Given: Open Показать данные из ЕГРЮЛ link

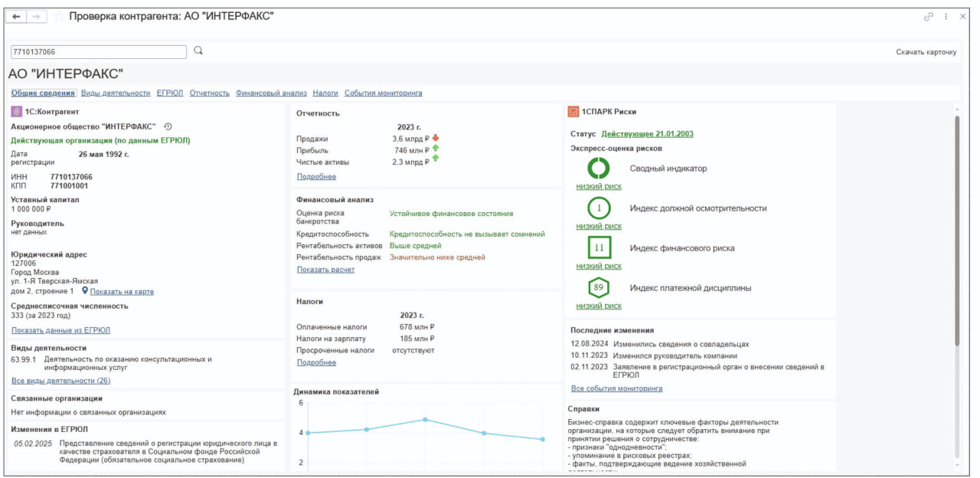Looking at the screenshot, I should (60, 330).
